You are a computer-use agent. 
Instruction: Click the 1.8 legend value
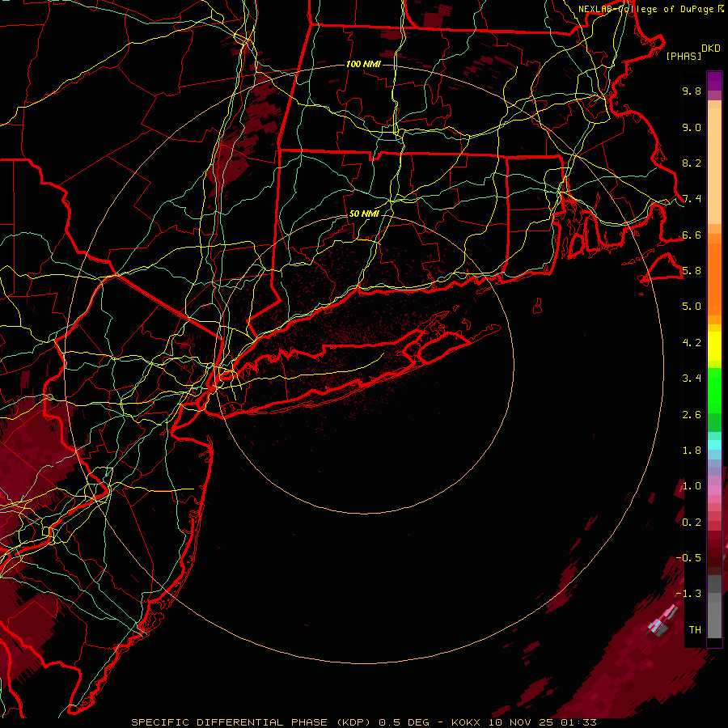coord(692,451)
